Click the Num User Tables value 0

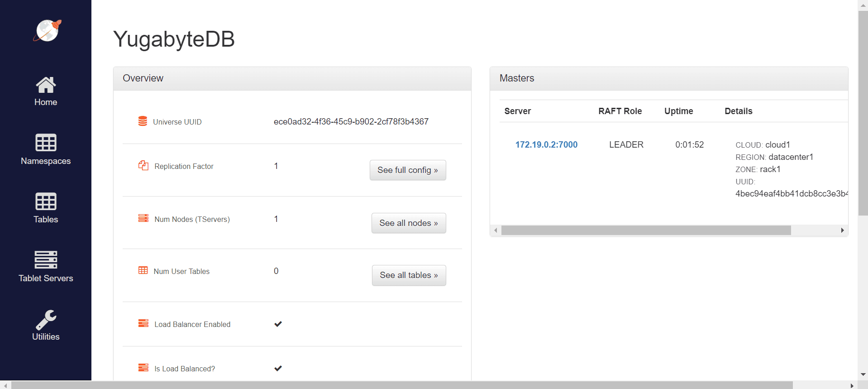tap(276, 271)
